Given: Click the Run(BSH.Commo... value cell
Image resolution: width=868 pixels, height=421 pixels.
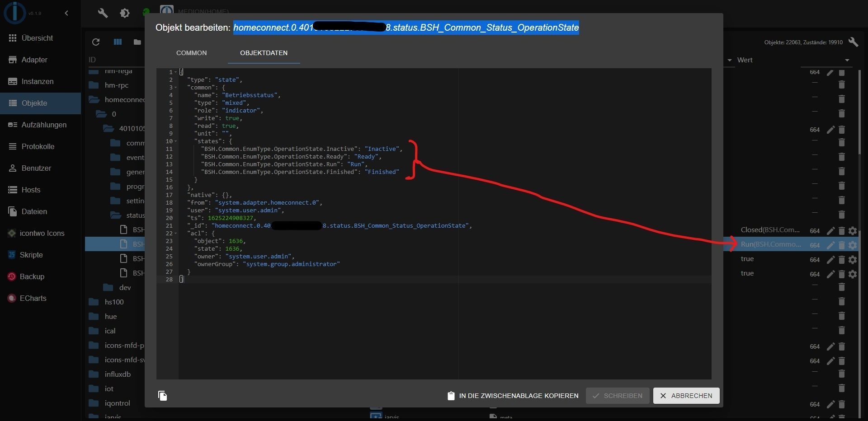Looking at the screenshot, I should click(x=771, y=244).
